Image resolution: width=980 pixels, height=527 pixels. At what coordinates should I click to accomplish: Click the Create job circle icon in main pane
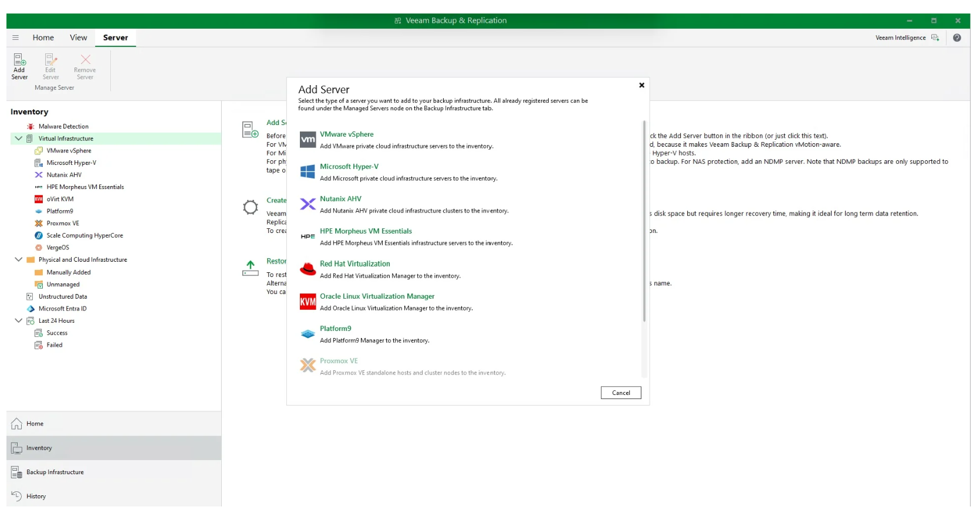coord(251,207)
